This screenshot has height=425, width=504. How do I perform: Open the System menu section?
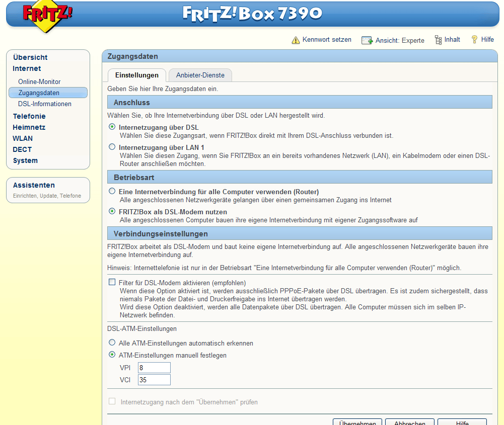click(x=25, y=160)
